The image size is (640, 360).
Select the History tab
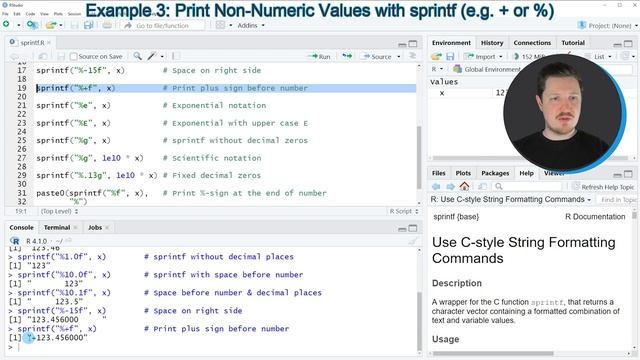(x=492, y=43)
